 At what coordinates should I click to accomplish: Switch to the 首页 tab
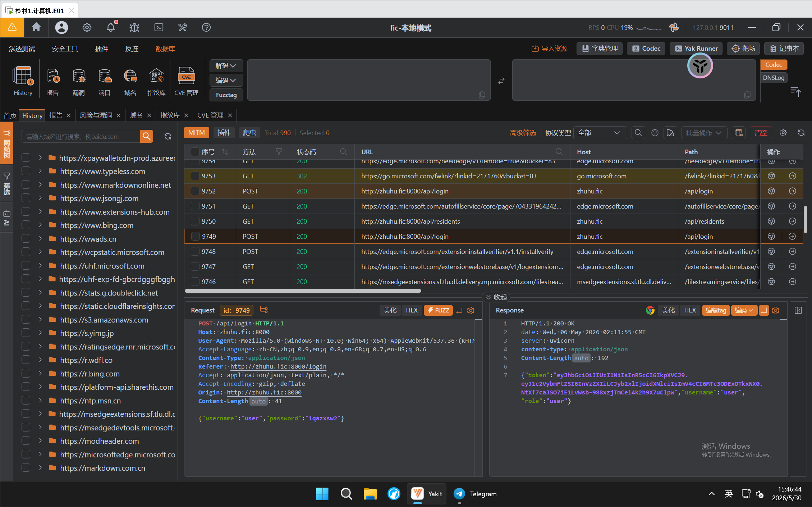point(10,115)
